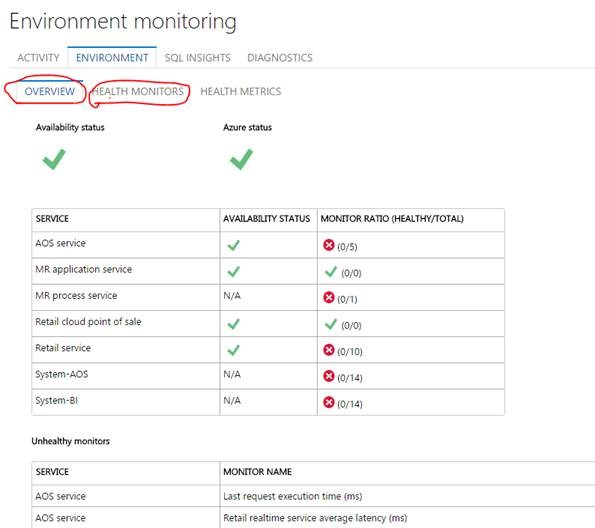The width and height of the screenshot is (595, 528).
Task: Click 'Last request execution time (ms)' monitor
Action: (293, 496)
